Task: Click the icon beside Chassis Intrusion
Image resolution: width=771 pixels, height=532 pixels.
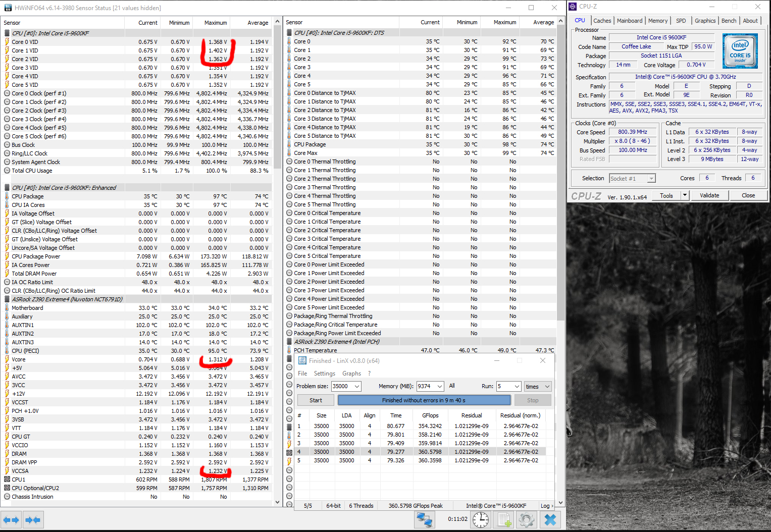Action: pos(7,497)
